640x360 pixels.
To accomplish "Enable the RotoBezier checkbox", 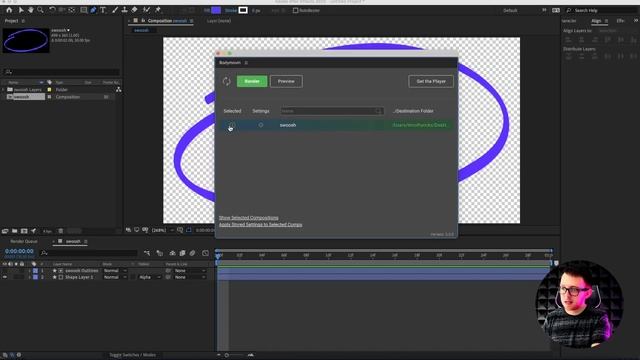I will [x=296, y=10].
